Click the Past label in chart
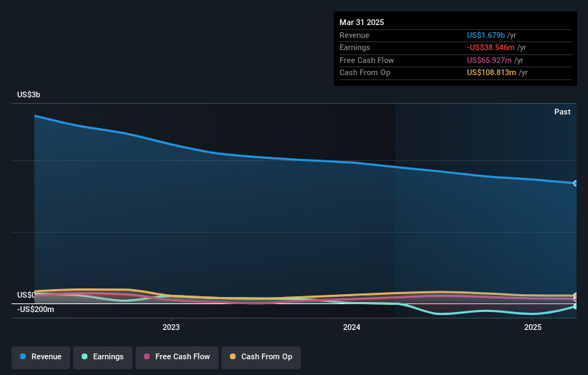This screenshot has height=375, width=588. pyautogui.click(x=562, y=112)
